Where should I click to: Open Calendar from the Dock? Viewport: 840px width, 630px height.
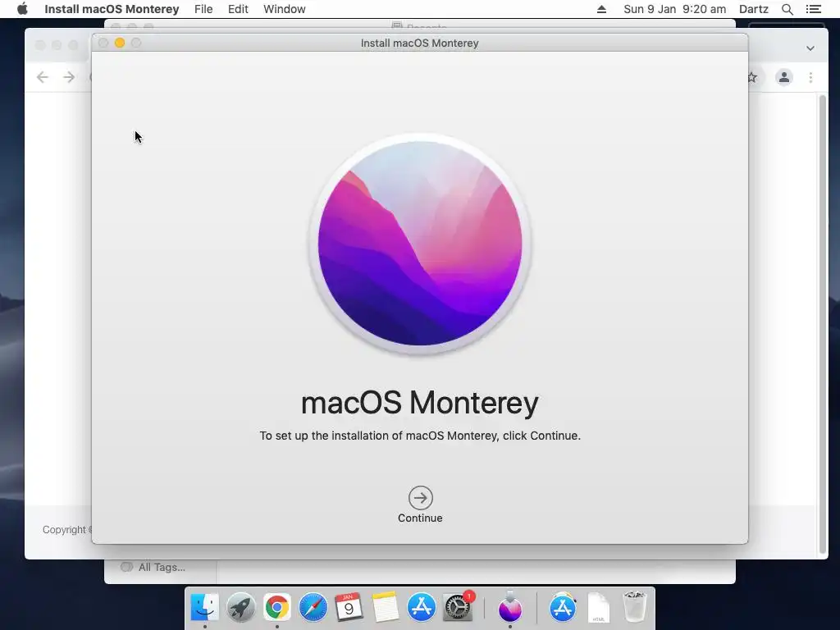pyautogui.click(x=349, y=607)
